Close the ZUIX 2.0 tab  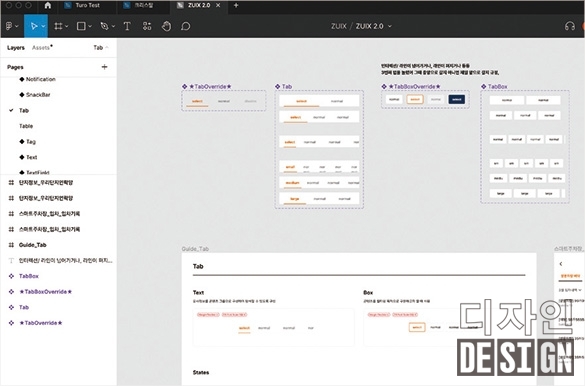[218, 6]
